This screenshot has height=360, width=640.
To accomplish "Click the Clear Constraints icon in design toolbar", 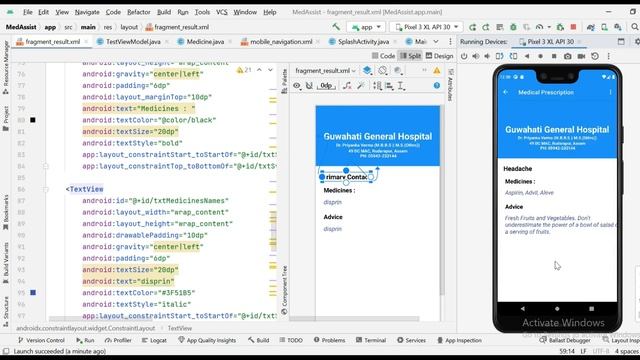I will tap(347, 86).
